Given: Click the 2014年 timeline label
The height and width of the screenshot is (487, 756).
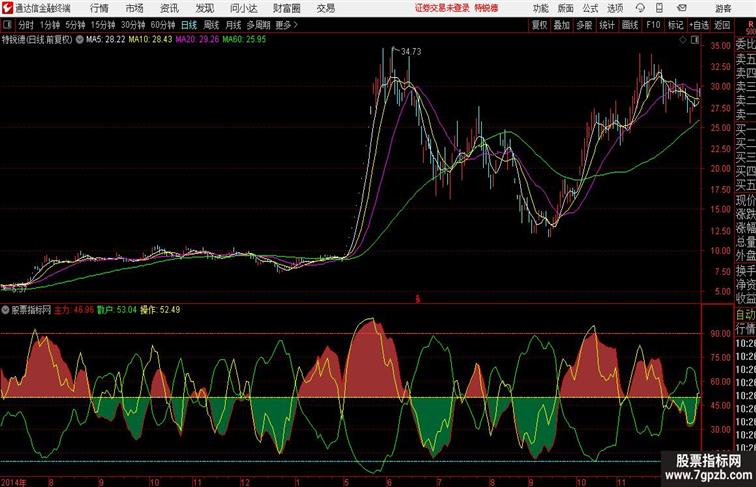Looking at the screenshot, I should [x=14, y=482].
